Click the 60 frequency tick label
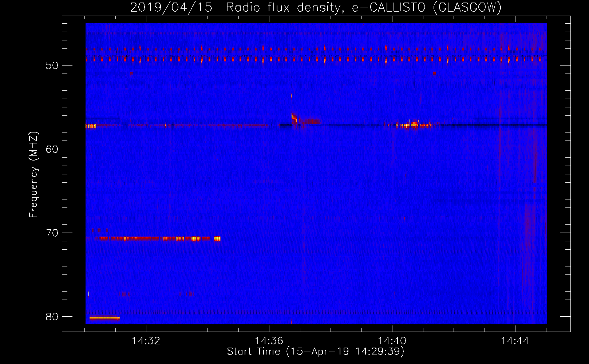Viewport: 589px width, 364px height. (x=52, y=149)
